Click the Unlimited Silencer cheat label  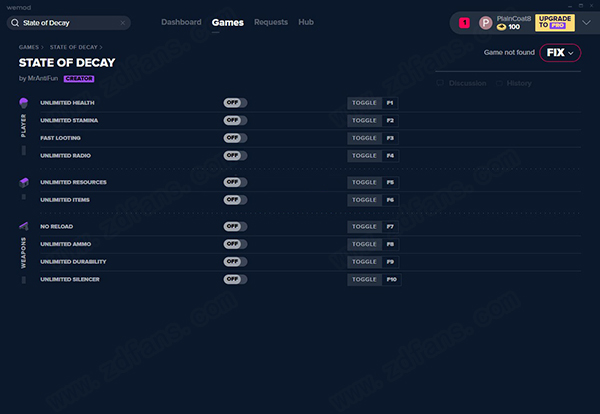click(70, 279)
